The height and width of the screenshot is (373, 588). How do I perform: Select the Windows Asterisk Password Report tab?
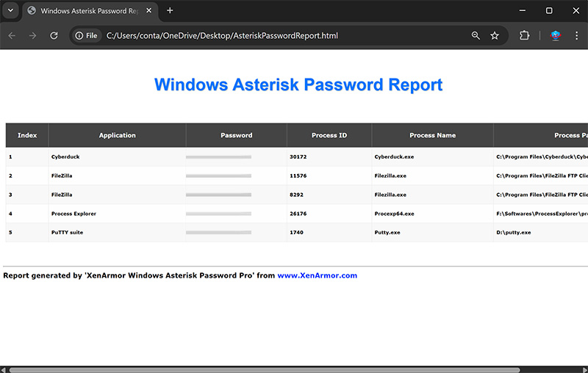pos(90,11)
